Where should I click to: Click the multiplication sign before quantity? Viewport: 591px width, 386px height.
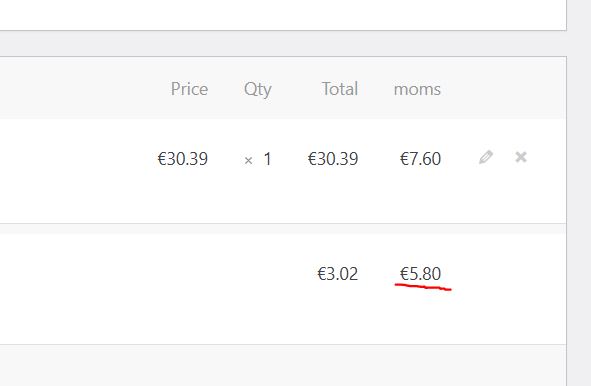click(x=248, y=161)
